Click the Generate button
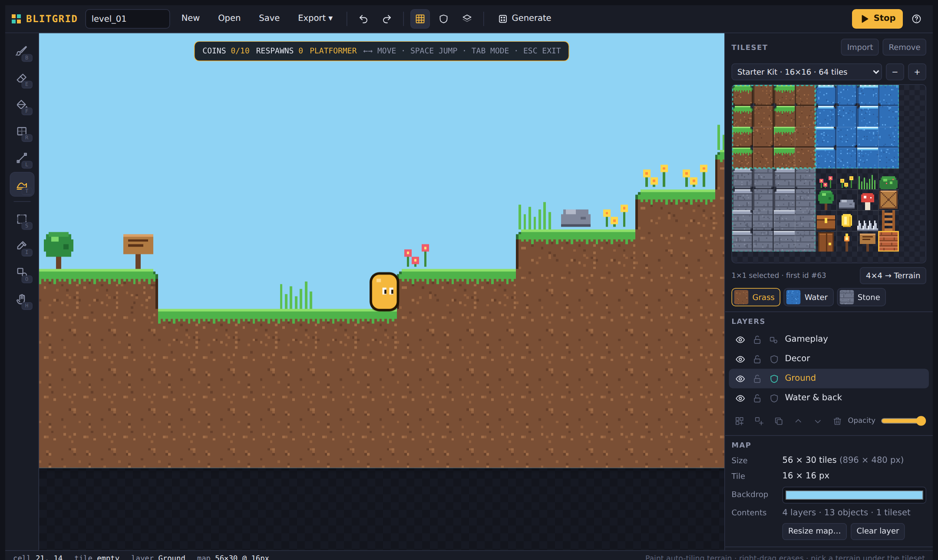Viewport: 938px width, 560px height. 525,18
